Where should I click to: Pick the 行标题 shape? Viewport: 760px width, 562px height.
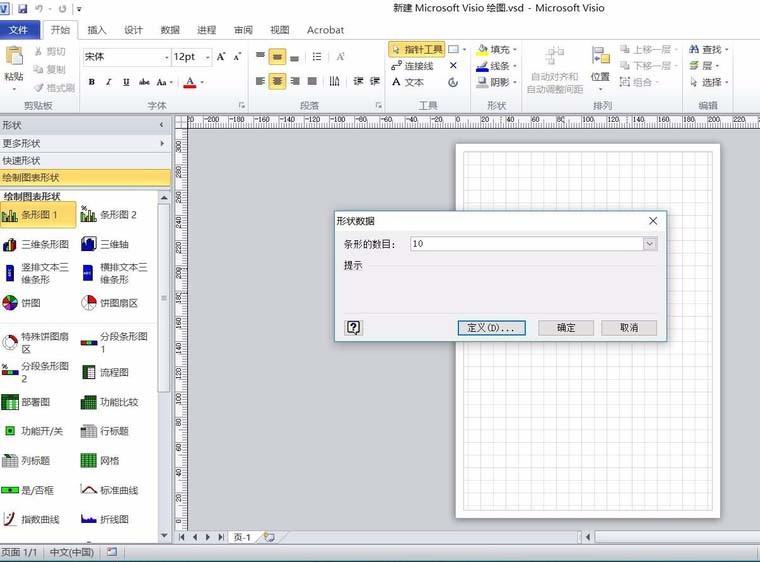tap(105, 431)
